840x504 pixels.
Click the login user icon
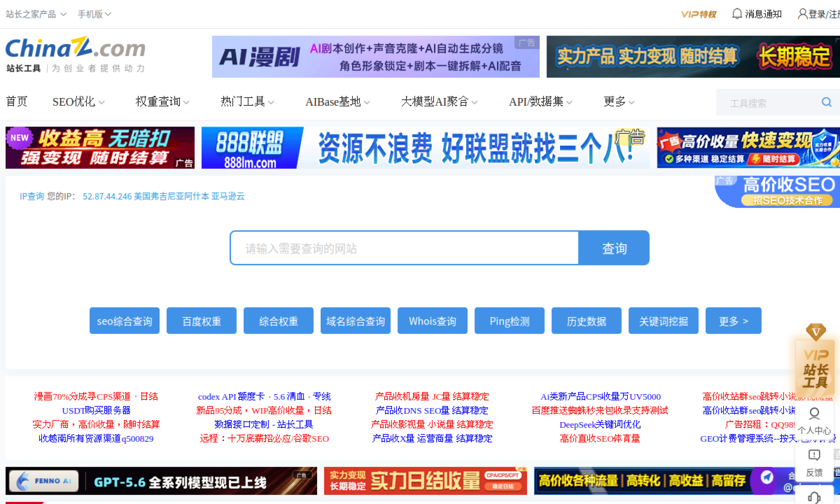click(802, 14)
